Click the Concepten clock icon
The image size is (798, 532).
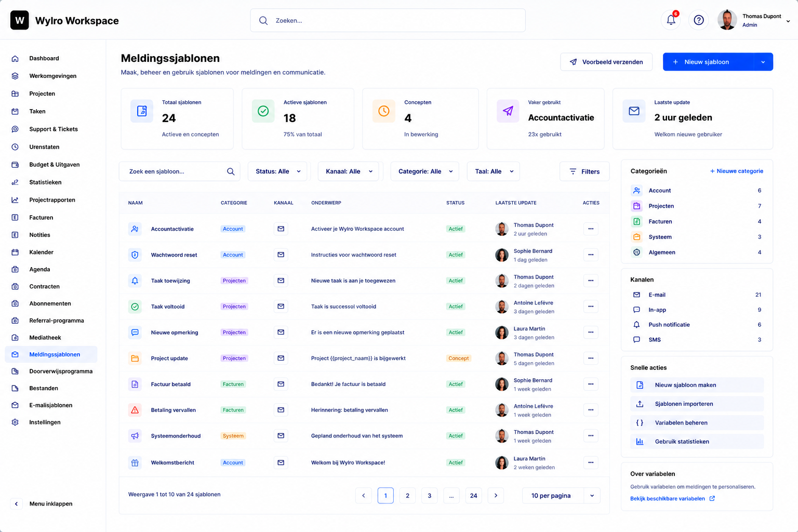coord(384,111)
